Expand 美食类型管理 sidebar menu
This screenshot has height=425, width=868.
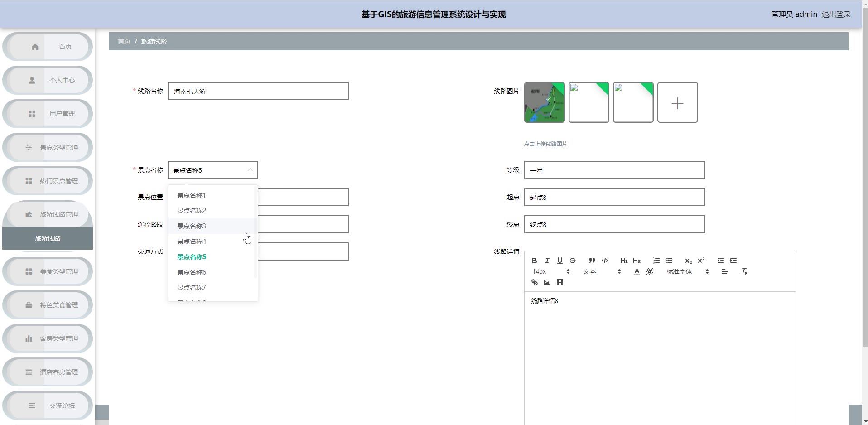(48, 271)
